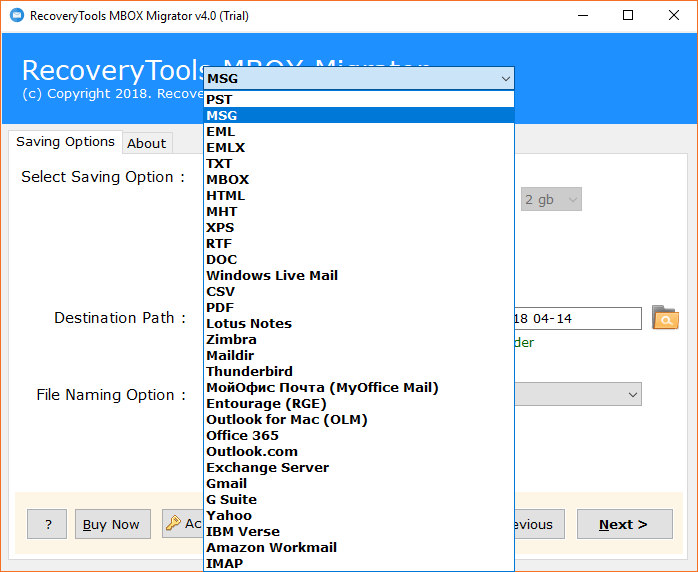Viewport: 698px width, 572px height.
Task: Choose Amazon Workmail from the list
Action: point(359,548)
